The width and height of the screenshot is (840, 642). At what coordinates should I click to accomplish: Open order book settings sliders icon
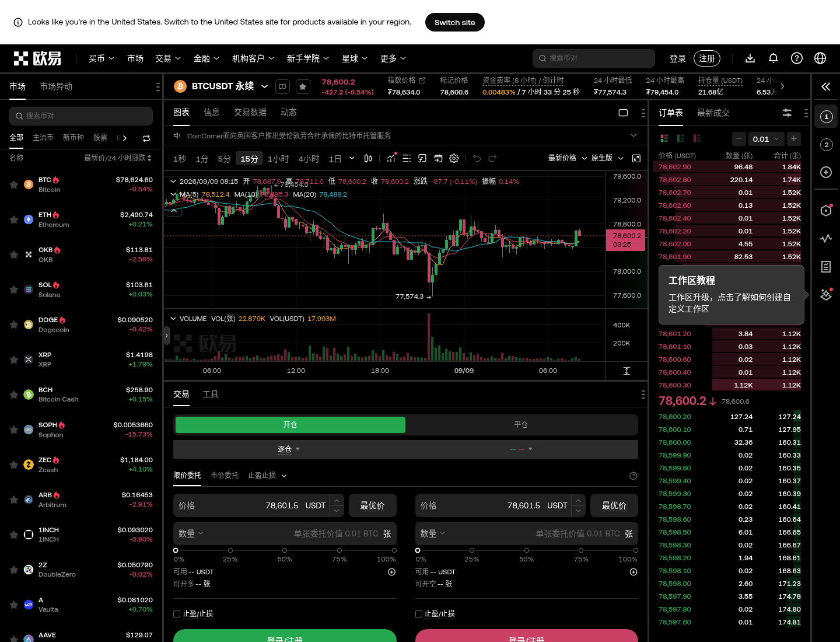pos(787,113)
